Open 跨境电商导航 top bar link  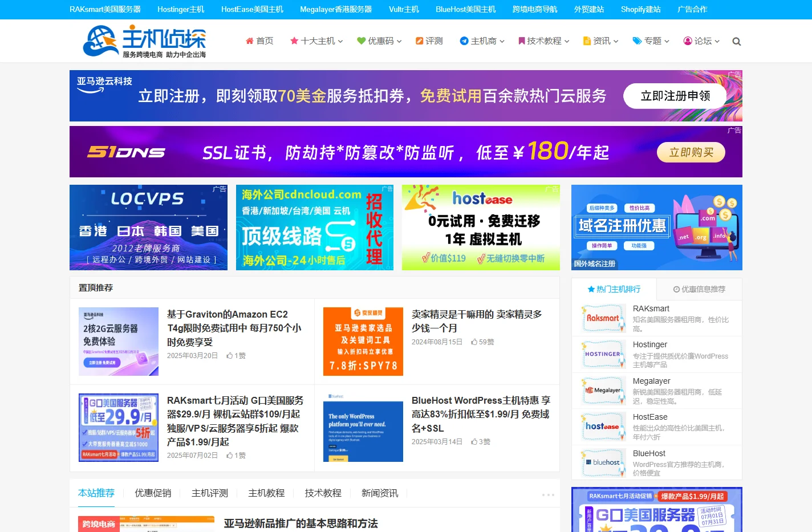(x=535, y=9)
